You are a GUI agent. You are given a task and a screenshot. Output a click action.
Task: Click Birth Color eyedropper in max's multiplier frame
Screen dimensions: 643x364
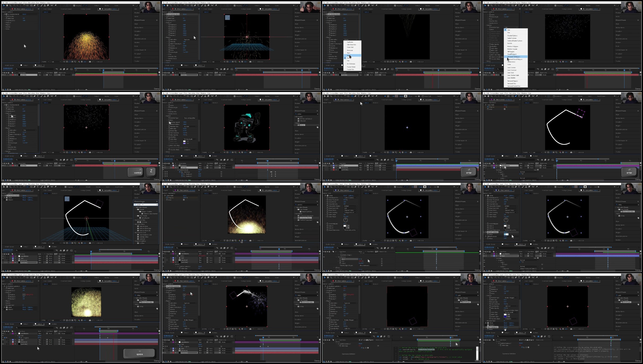click(x=509, y=314)
